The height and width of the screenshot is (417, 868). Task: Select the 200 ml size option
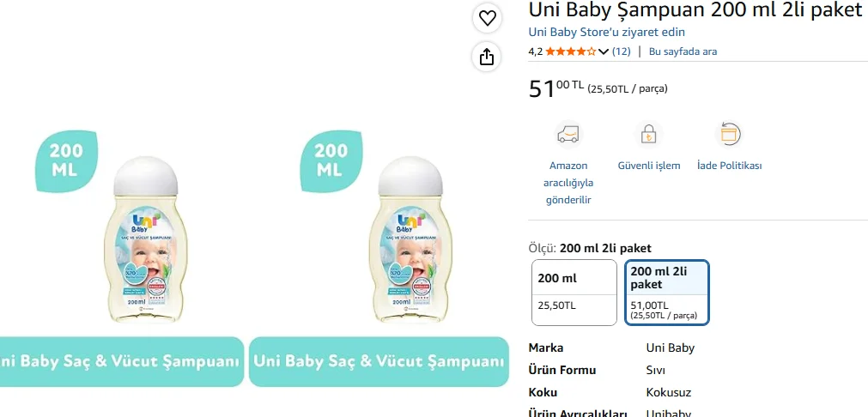coord(574,293)
